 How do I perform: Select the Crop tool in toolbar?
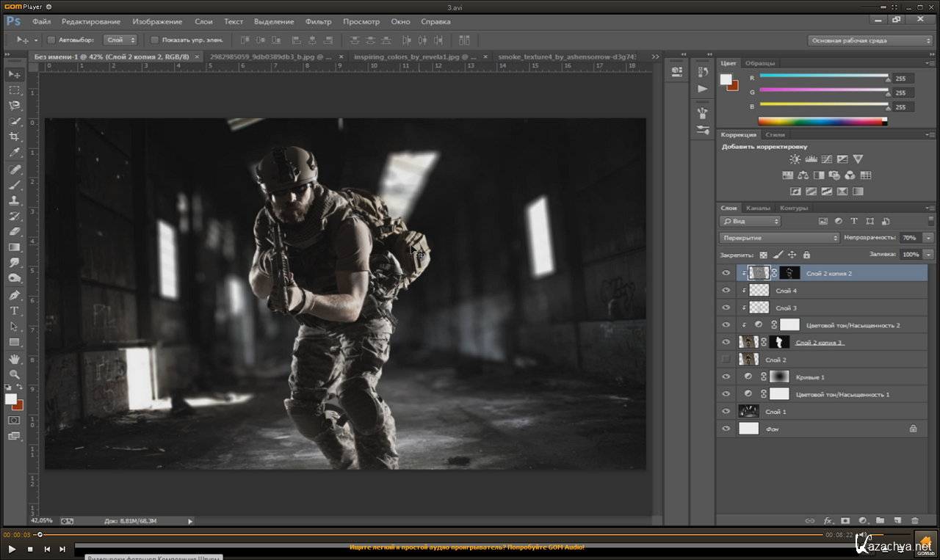tap(14, 137)
